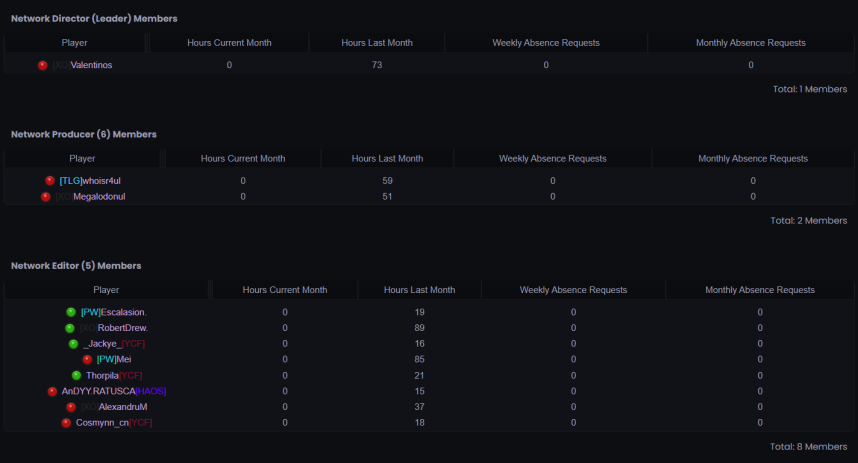Click red status icon next to Mei
Screen dimensions: 858x463
tap(87, 359)
